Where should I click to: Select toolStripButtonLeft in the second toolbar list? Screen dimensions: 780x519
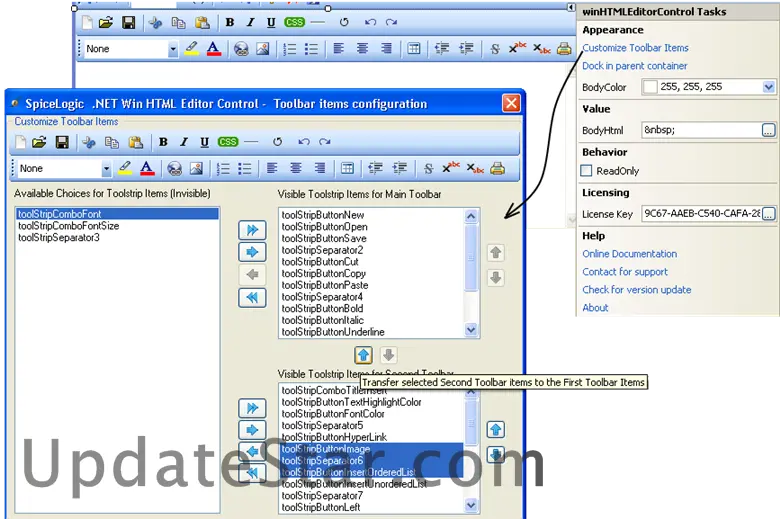click(x=372, y=508)
